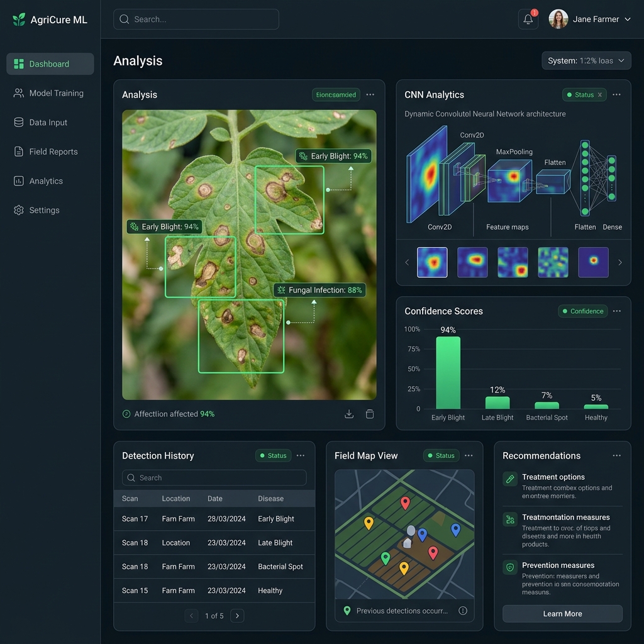644x644 pixels.
Task: Open the System load dropdown
Action: [586, 60]
